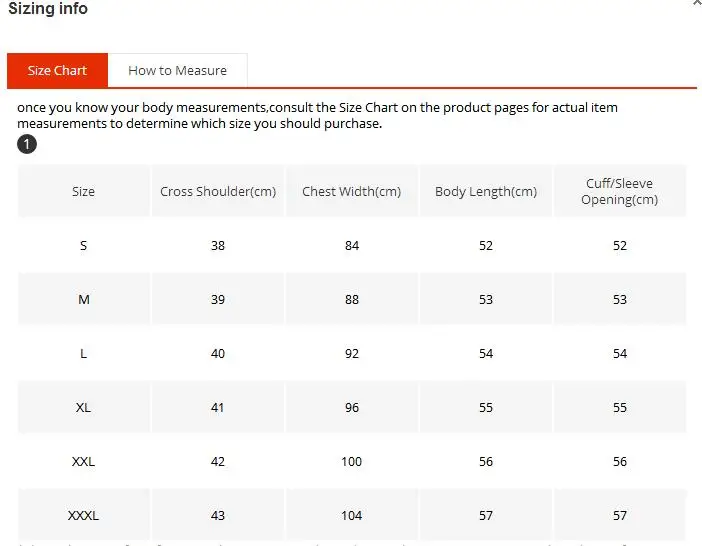Pick the Body Length 52 cell
The width and height of the screenshot is (702, 546).
coord(486,245)
